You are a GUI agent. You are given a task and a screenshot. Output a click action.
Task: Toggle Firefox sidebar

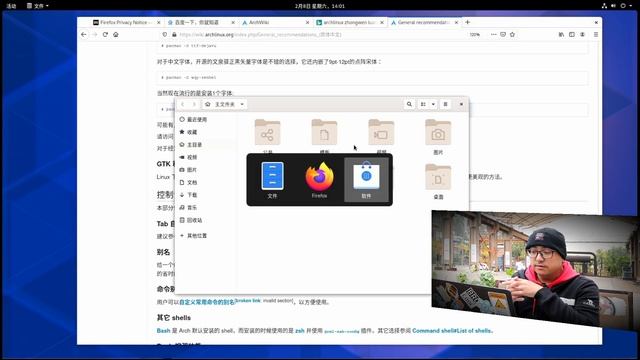(x=572, y=35)
